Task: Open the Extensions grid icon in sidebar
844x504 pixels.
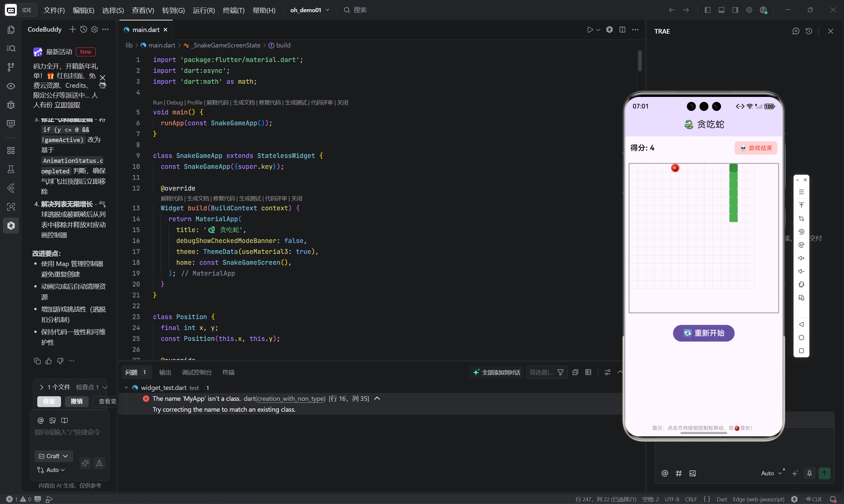Action: [x=11, y=150]
